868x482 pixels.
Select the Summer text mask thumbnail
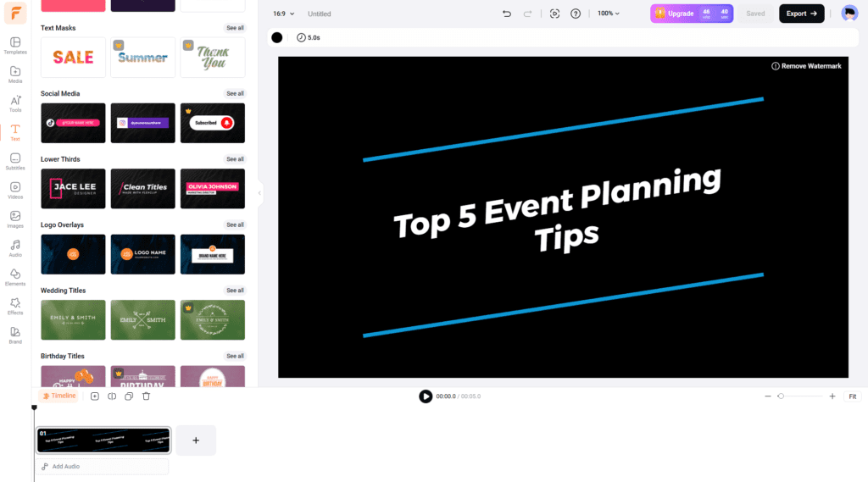(x=142, y=57)
